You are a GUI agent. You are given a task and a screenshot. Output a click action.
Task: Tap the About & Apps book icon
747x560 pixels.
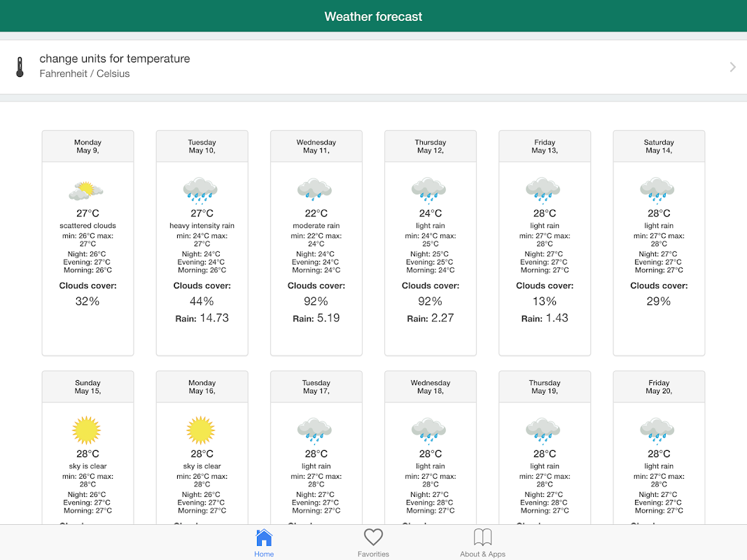click(x=482, y=537)
